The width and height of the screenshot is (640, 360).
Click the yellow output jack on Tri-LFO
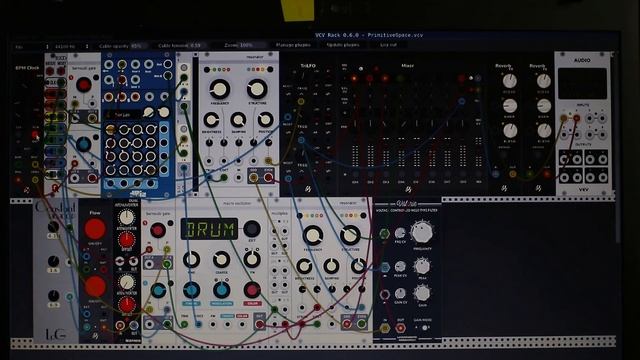301,102
